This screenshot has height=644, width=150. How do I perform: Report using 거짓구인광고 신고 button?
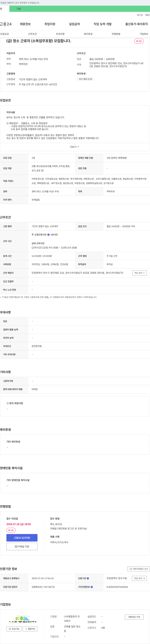click(x=139, y=569)
